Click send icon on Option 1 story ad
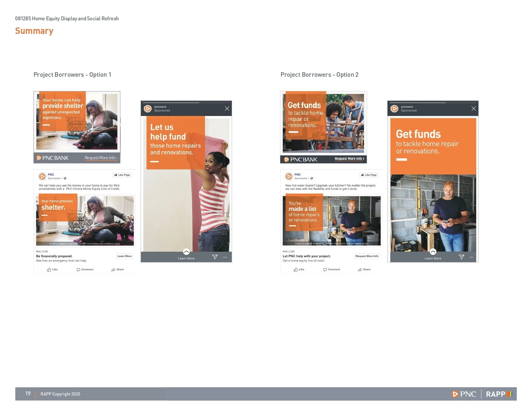This screenshot has width=532, height=411. 215,257
